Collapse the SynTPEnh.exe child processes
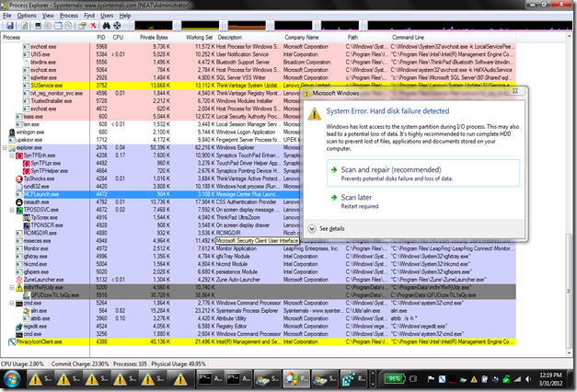Screen dimensions: 577x392 [11, 156]
